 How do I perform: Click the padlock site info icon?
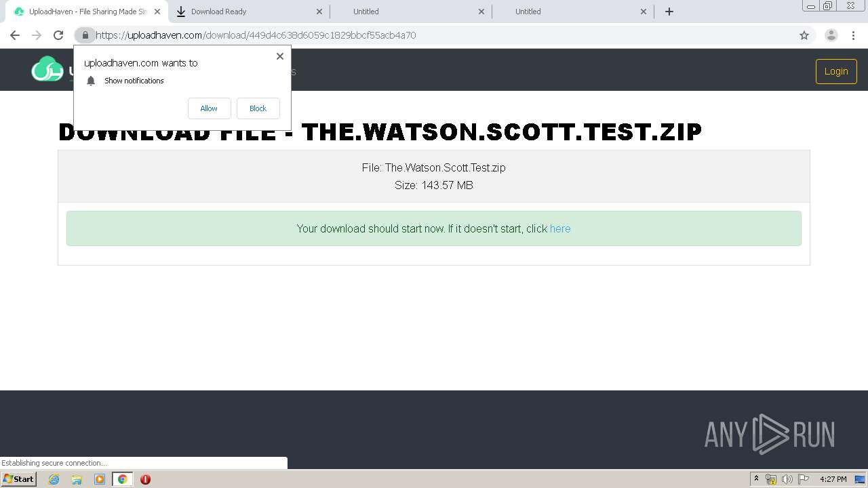85,35
